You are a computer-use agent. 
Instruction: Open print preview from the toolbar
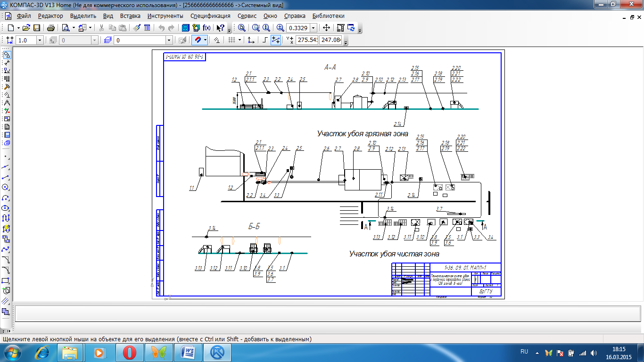point(66,28)
